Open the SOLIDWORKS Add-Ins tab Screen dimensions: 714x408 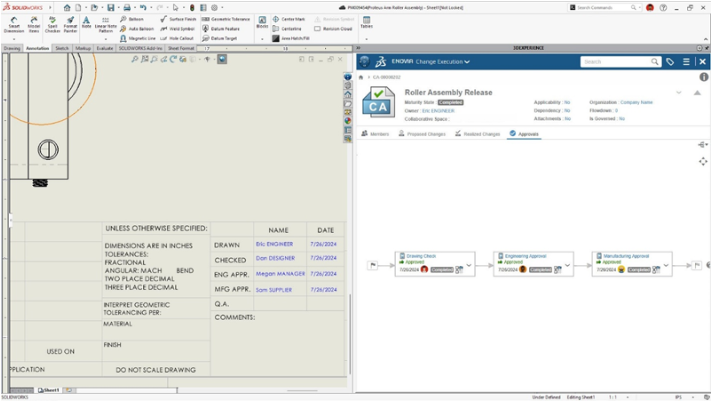click(140, 48)
